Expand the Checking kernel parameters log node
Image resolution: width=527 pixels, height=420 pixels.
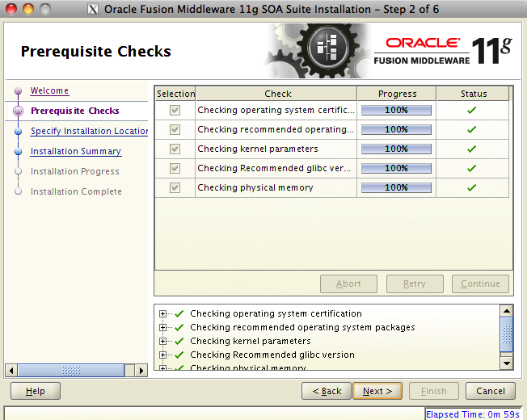tap(163, 342)
